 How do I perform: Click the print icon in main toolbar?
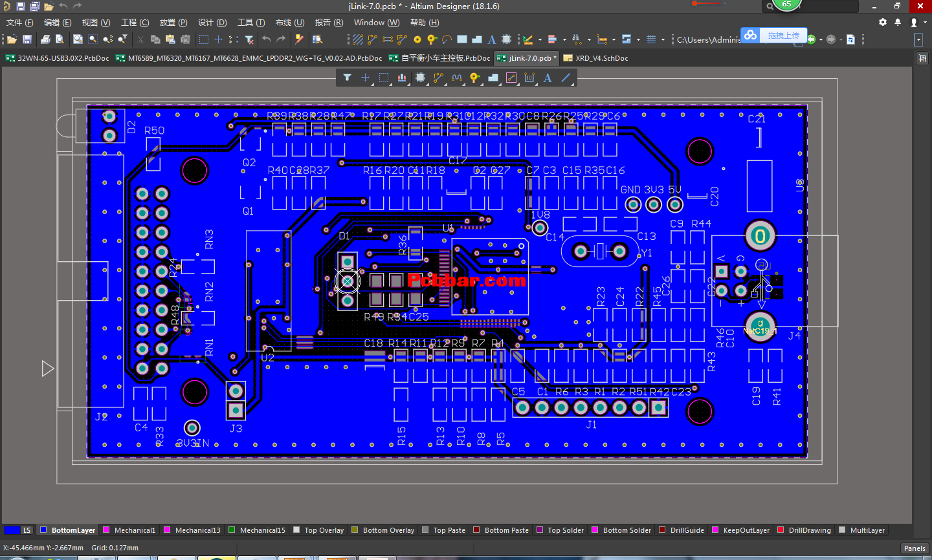pyautogui.click(x=45, y=39)
